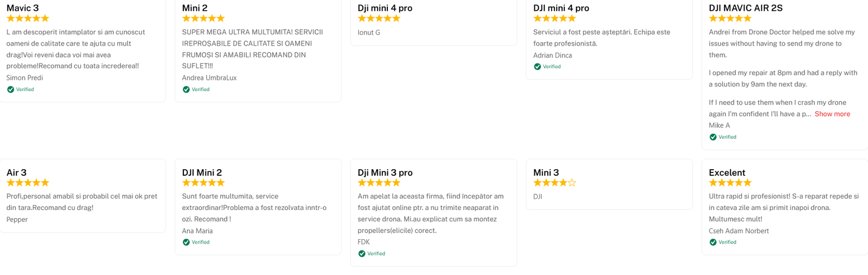Viewport: 868px width, 275px height.
Task: Click the Verified icon under Cseh Adam Norbert
Action: [713, 242]
